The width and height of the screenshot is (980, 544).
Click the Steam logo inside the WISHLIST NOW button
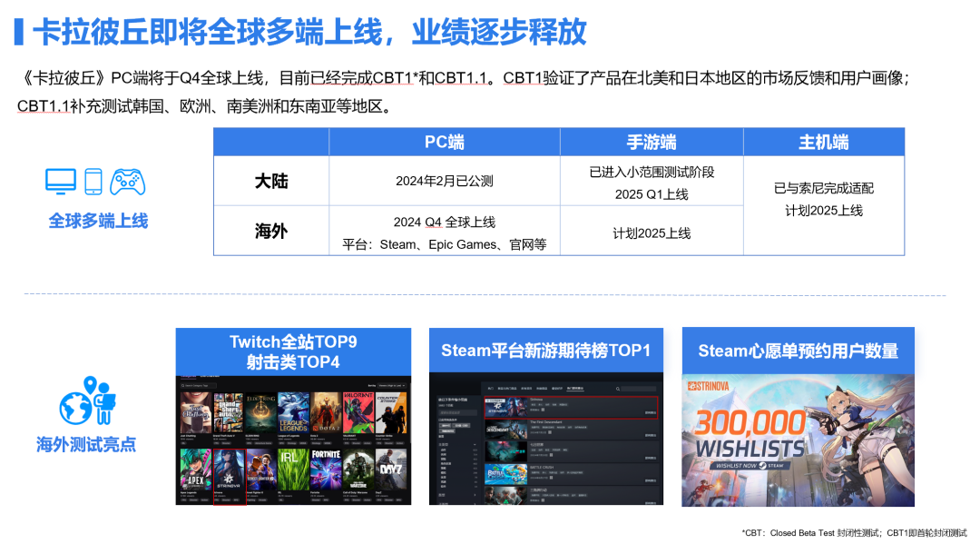click(763, 465)
